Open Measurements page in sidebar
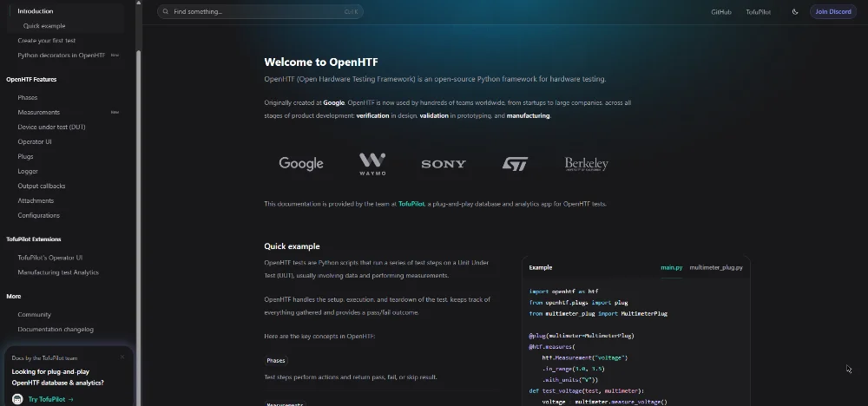868x406 pixels. pos(39,113)
